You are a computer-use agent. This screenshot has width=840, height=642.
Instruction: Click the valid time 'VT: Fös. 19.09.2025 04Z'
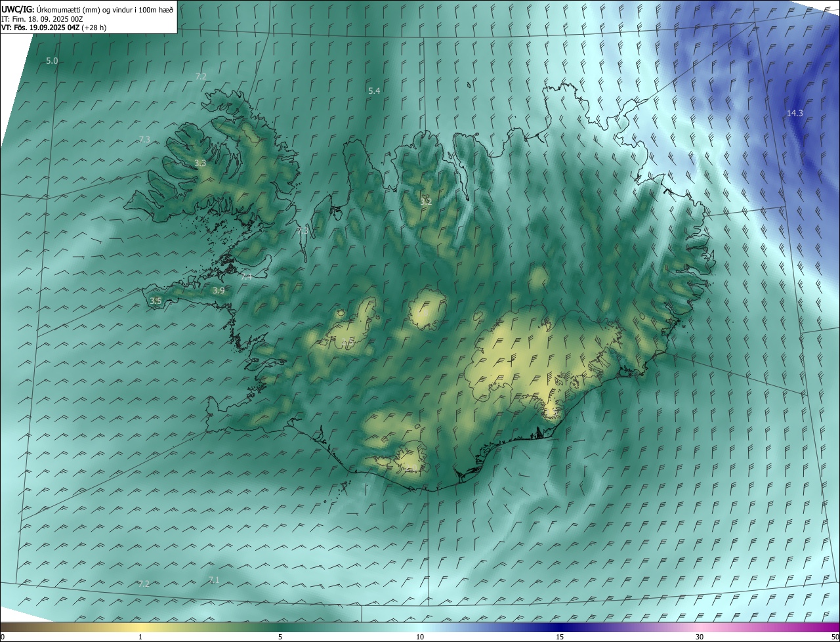point(40,28)
